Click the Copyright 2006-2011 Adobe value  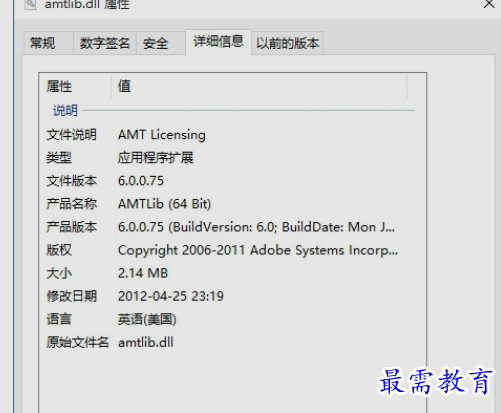click(258, 250)
